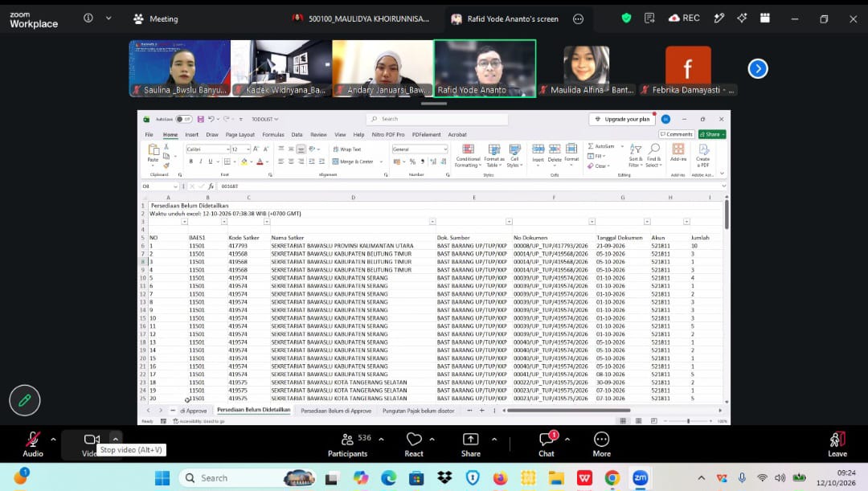Open the General number format dropdown
Screen dimensions: 868x491
[444, 149]
